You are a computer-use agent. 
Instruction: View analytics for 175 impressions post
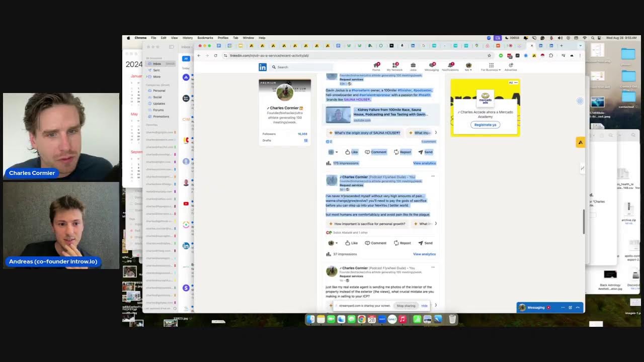click(x=425, y=163)
